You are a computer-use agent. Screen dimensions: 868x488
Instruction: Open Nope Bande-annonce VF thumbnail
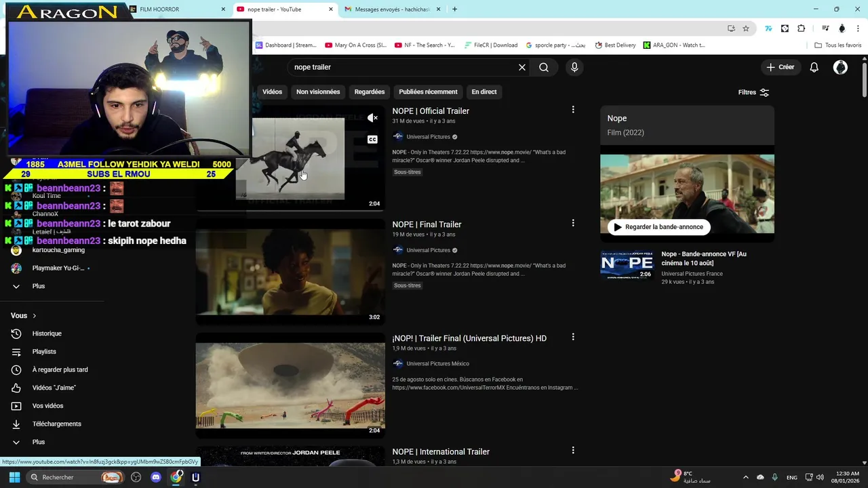point(627,265)
